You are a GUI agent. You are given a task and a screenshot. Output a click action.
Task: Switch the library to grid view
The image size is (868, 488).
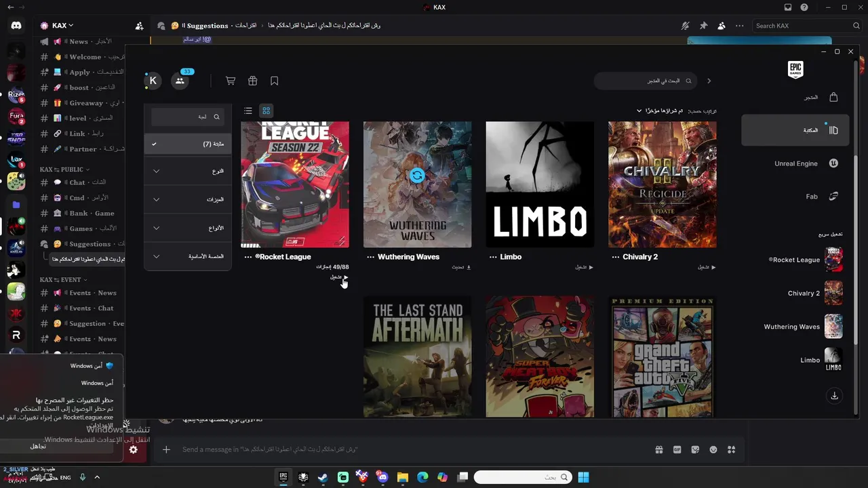point(267,110)
